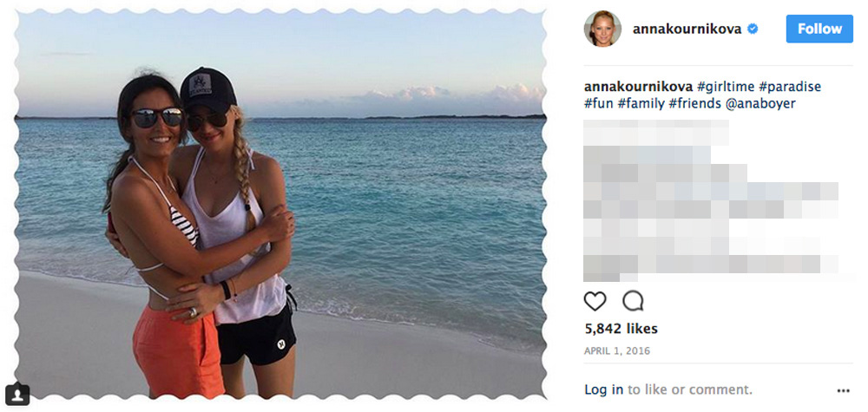Open annakournikova username in caption
This screenshot has height=412, width=868.
638,87
